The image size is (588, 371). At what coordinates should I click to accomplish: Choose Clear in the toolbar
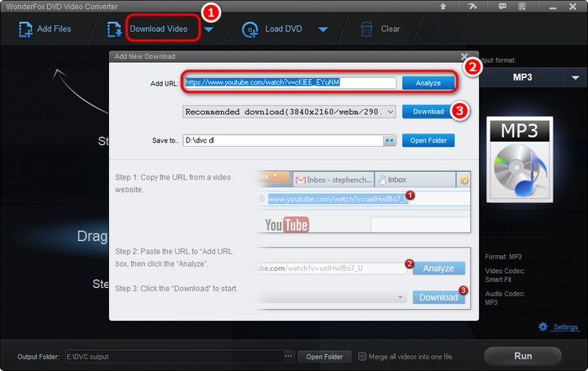(x=391, y=29)
